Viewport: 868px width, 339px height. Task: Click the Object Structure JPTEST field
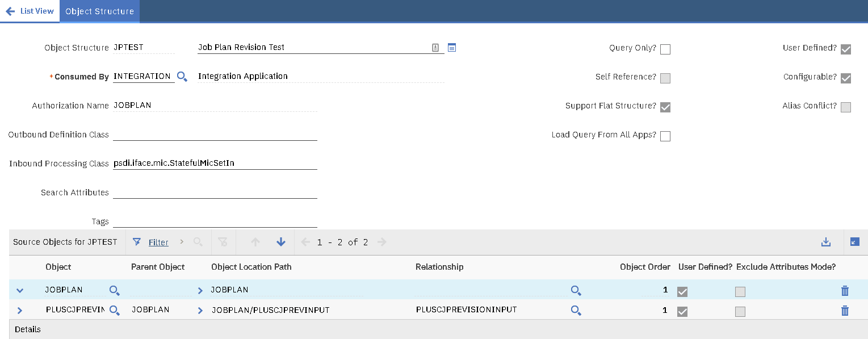tap(144, 48)
